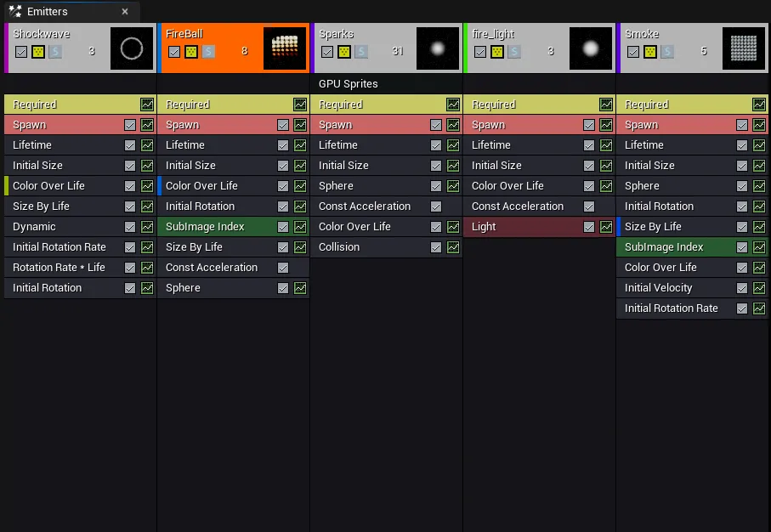Screen dimensions: 771x532
Task: Click graph icon on Shockwave Spawn row
Action: [147, 125]
